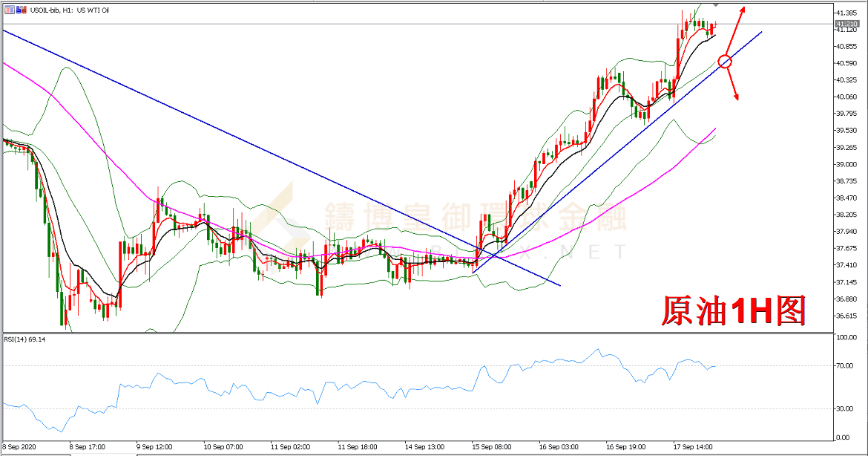Click the RSI(14) 69.14 indicator label
868x456 pixels.
[x=25, y=339]
